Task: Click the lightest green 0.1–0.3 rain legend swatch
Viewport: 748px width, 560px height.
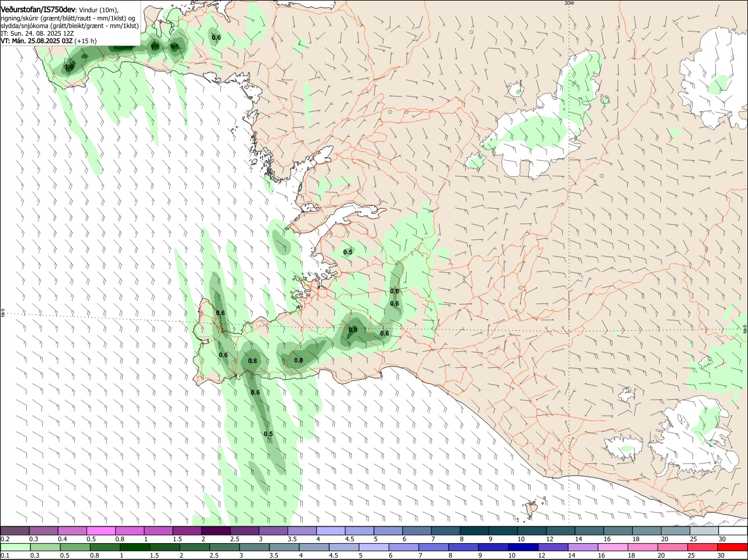Action: coord(15,548)
